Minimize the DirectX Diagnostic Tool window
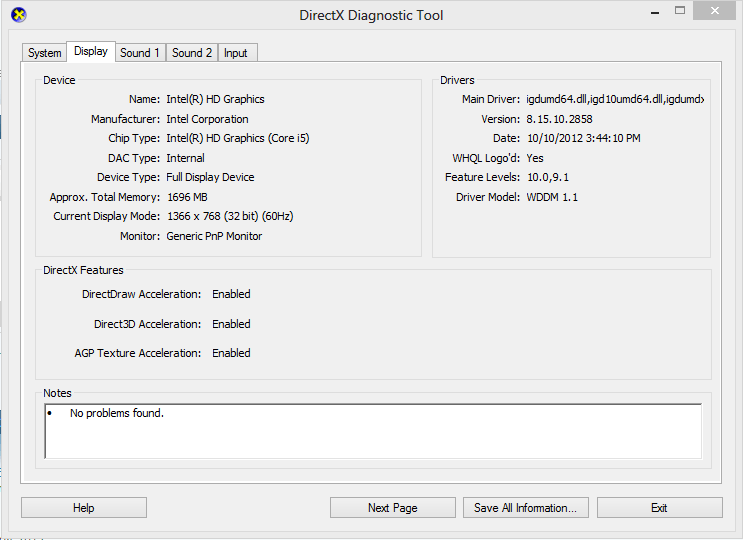This screenshot has height=540, width=743. pyautogui.click(x=655, y=12)
